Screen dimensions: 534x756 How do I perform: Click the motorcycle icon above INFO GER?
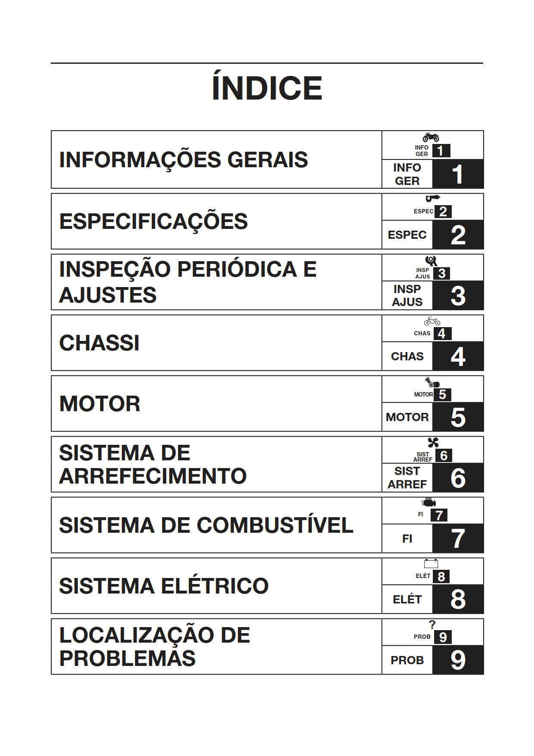coord(431,137)
